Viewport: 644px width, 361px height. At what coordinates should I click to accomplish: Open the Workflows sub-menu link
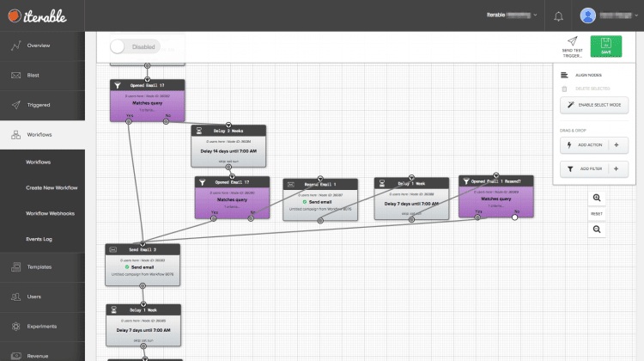[38, 162]
